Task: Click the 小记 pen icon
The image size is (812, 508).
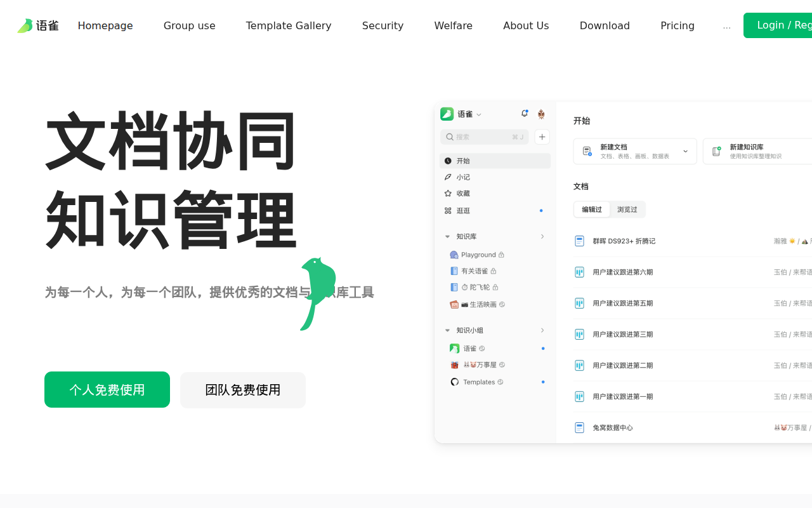Action: (x=449, y=177)
